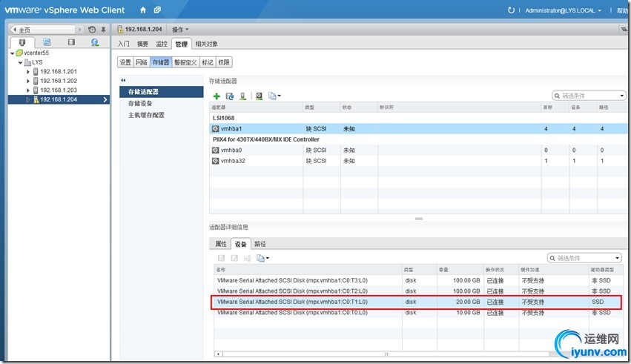Screen dimensions: 631x364
Task: Refresh the vSphere Web Client view
Action: point(511,10)
